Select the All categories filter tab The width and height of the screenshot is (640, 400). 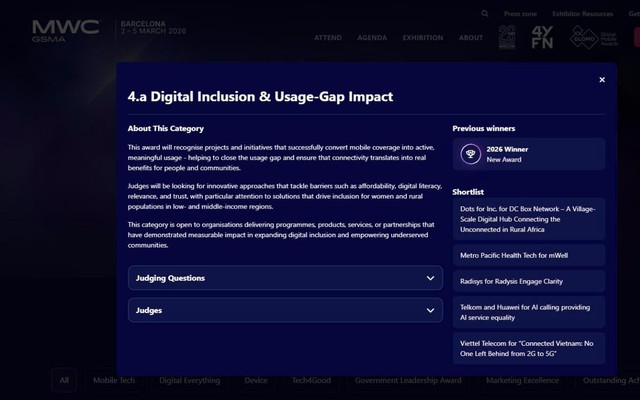click(x=64, y=380)
